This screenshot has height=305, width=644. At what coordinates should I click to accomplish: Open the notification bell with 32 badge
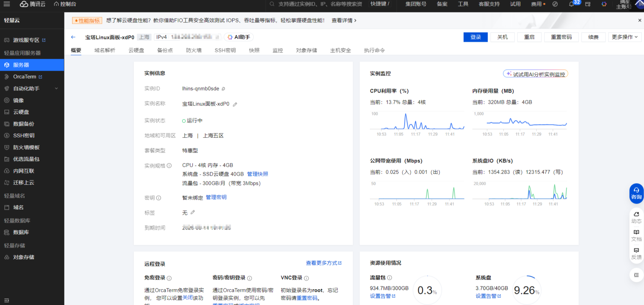(x=571, y=4)
